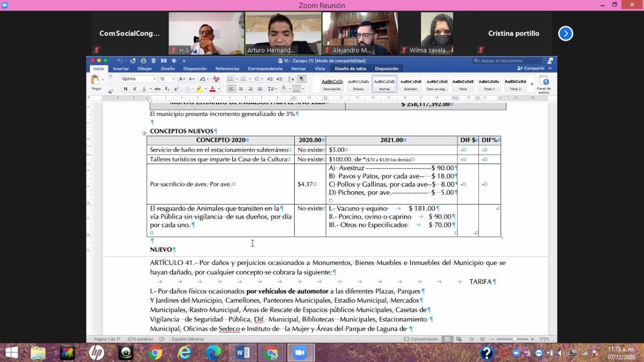The width and height of the screenshot is (644, 362).
Task: Open the Referencias ribbon tab
Action: (x=227, y=69)
